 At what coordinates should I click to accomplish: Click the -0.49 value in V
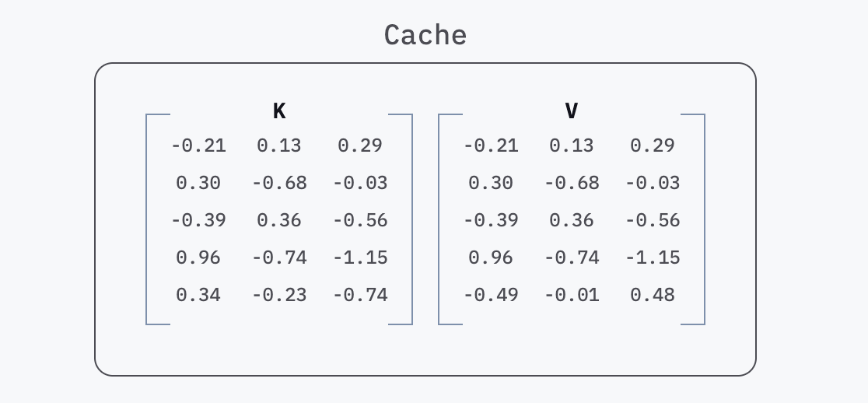click(x=491, y=295)
